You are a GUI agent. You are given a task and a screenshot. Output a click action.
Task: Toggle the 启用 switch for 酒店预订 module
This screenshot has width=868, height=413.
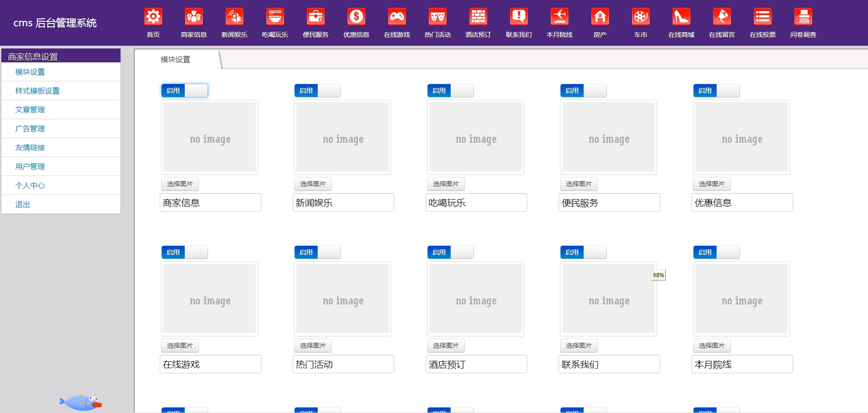451,252
